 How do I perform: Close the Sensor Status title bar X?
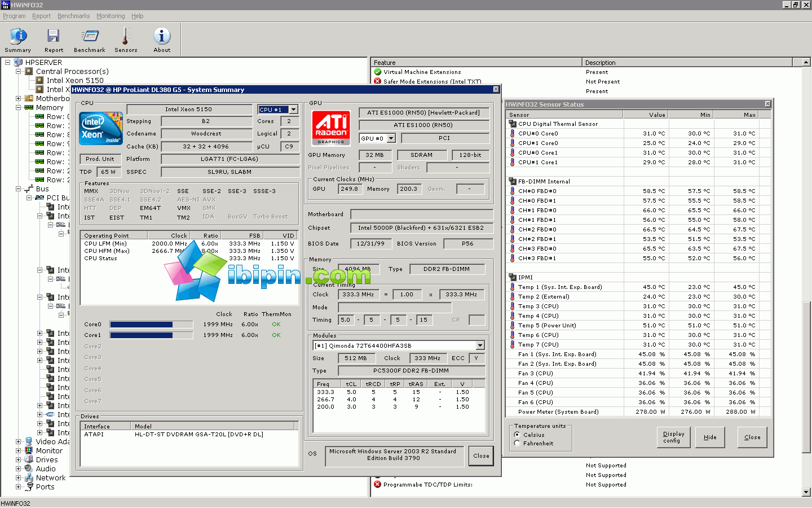pos(767,104)
